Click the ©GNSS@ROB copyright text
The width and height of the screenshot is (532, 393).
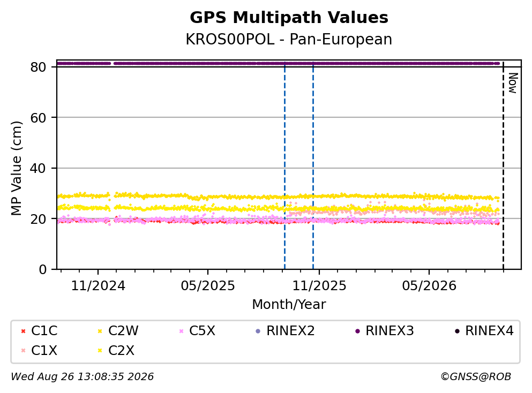pyautogui.click(x=476, y=376)
